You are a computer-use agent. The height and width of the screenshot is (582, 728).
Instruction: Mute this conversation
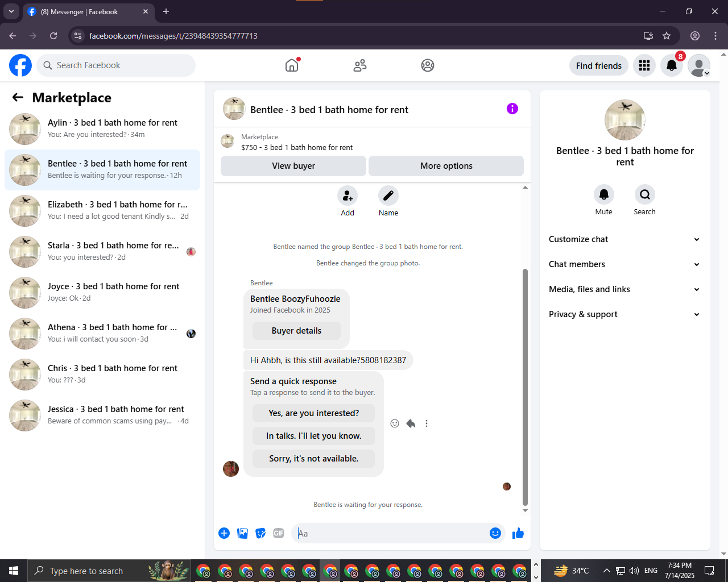(x=604, y=194)
